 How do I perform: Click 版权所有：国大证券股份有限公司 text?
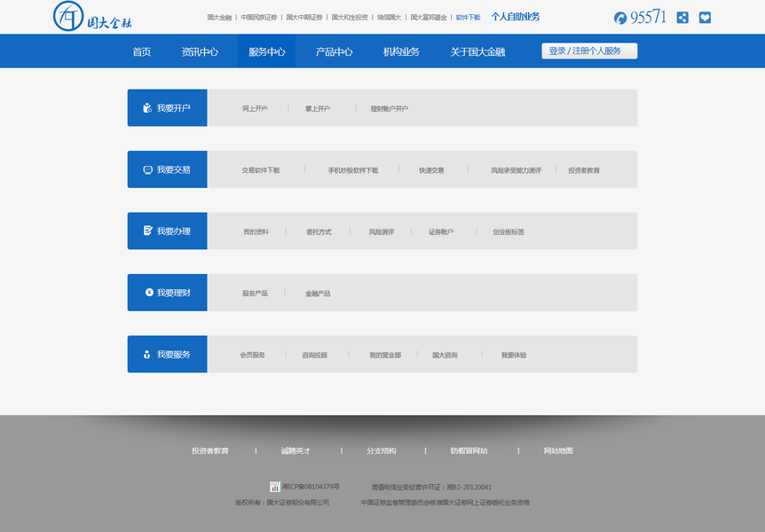click(x=282, y=502)
